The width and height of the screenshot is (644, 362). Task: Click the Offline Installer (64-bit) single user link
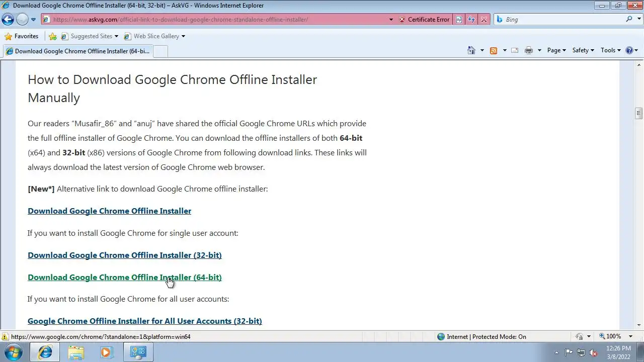pos(124,277)
